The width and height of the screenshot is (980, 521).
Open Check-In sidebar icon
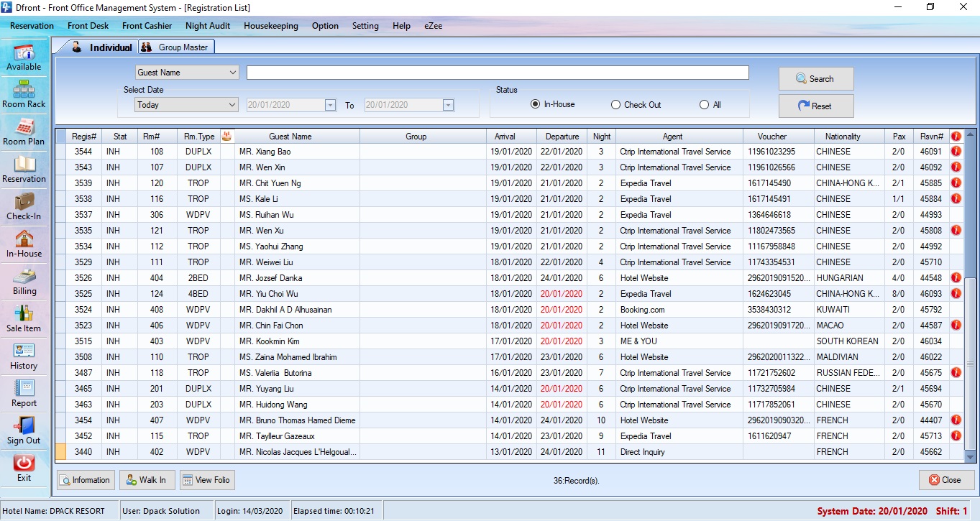point(24,206)
